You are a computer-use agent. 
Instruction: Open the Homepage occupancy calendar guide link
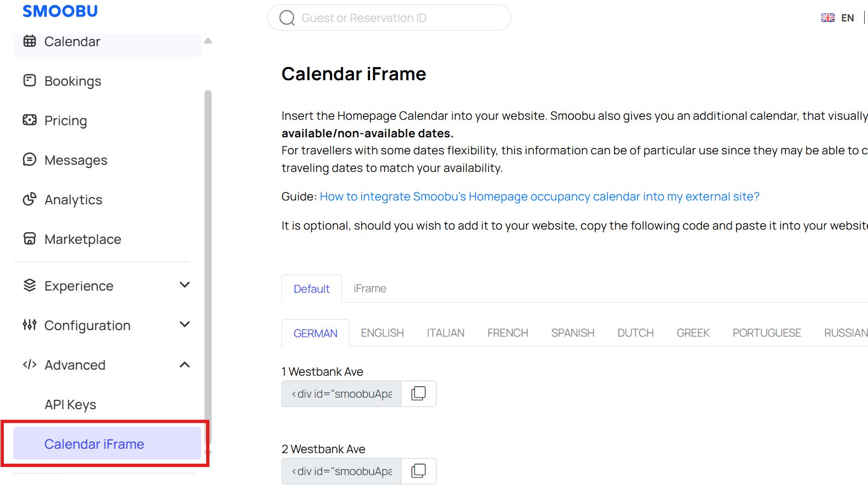click(539, 197)
